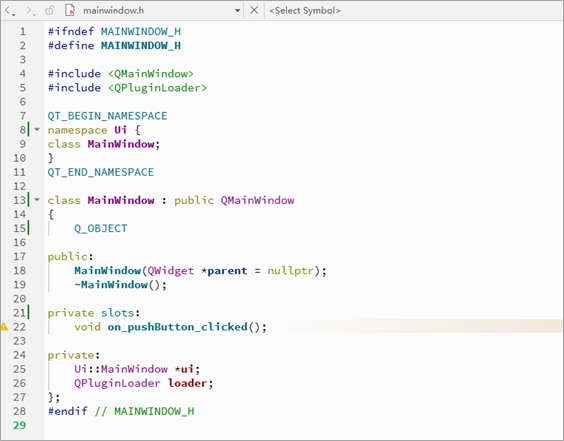Click on_pushButton_clicked slot name
The height and width of the screenshot is (441, 564).
(x=177, y=327)
